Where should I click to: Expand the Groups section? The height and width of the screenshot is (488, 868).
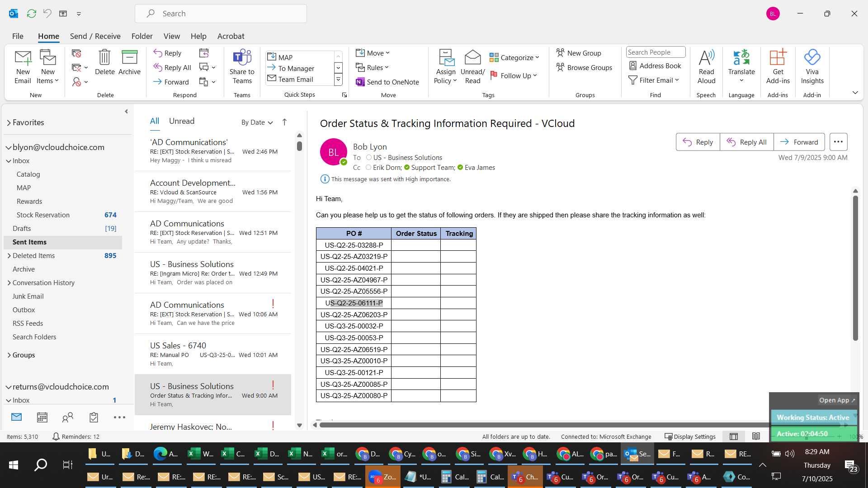[x=9, y=355]
